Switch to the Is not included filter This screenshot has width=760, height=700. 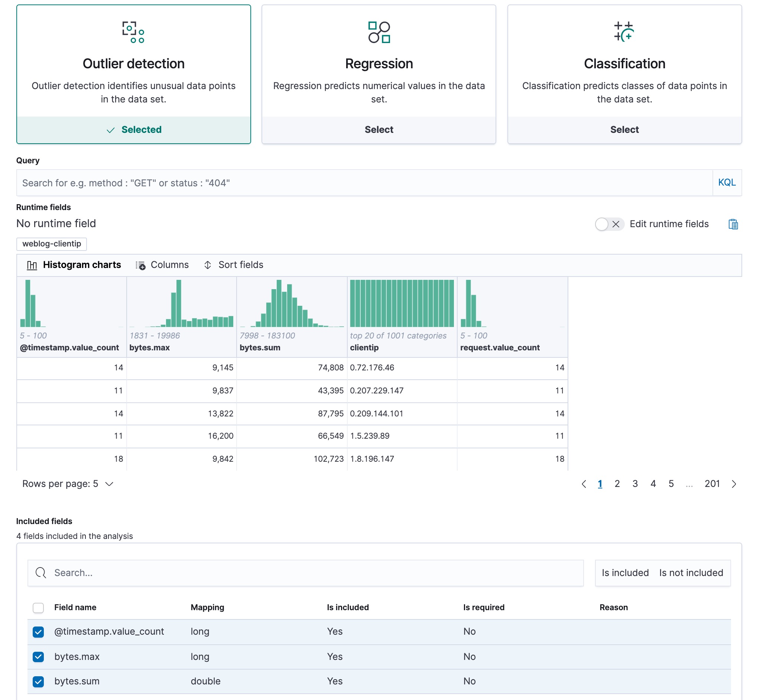691,573
